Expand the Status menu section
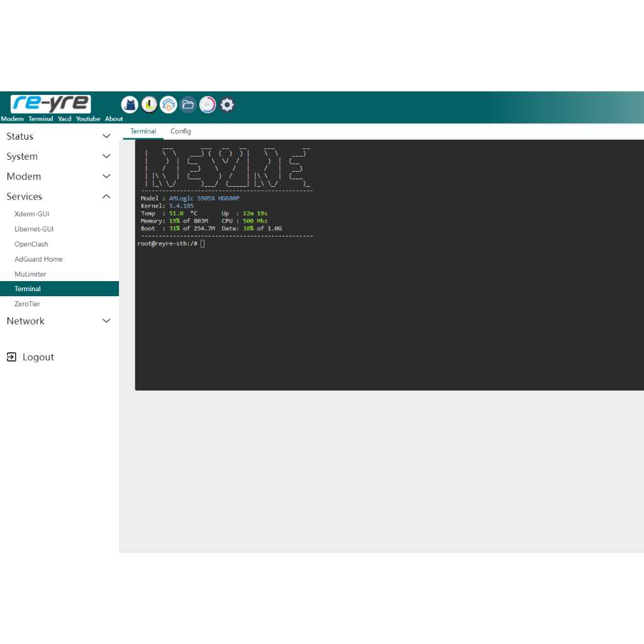644x644 pixels. pyautogui.click(x=20, y=136)
